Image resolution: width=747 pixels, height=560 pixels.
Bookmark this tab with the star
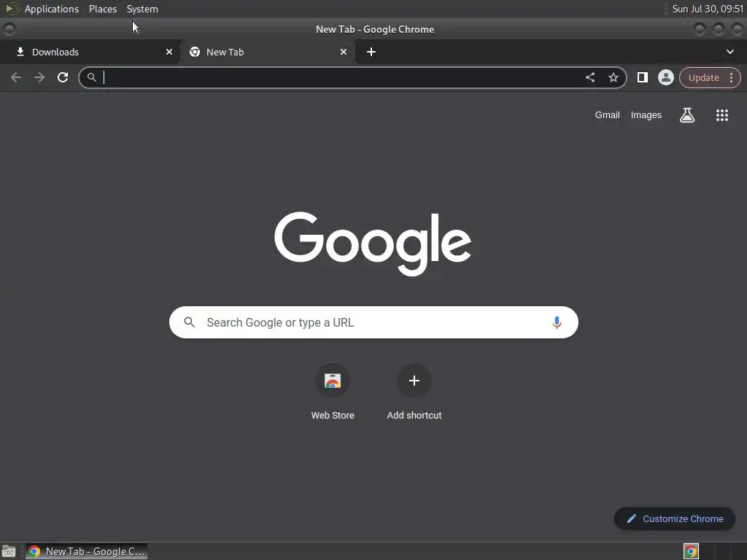(x=613, y=77)
